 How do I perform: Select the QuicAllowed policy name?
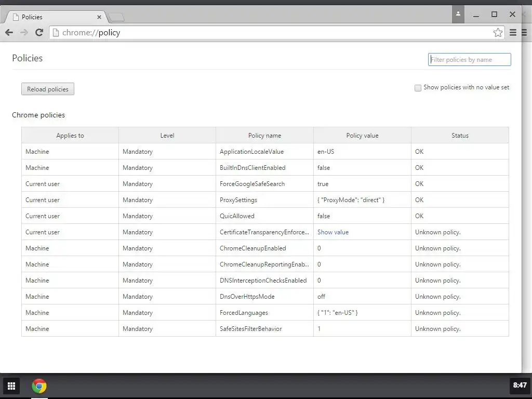click(x=237, y=216)
